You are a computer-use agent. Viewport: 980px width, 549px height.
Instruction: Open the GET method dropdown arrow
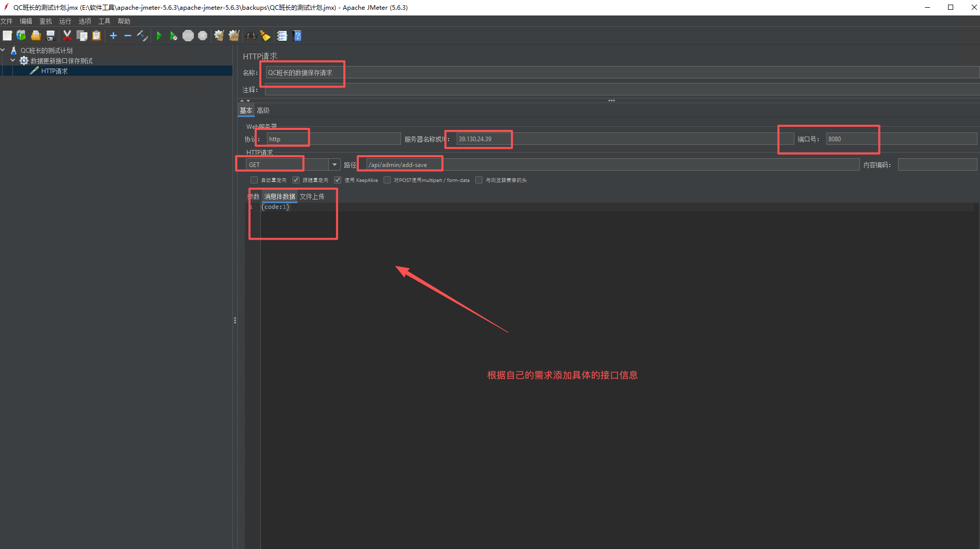[335, 165]
